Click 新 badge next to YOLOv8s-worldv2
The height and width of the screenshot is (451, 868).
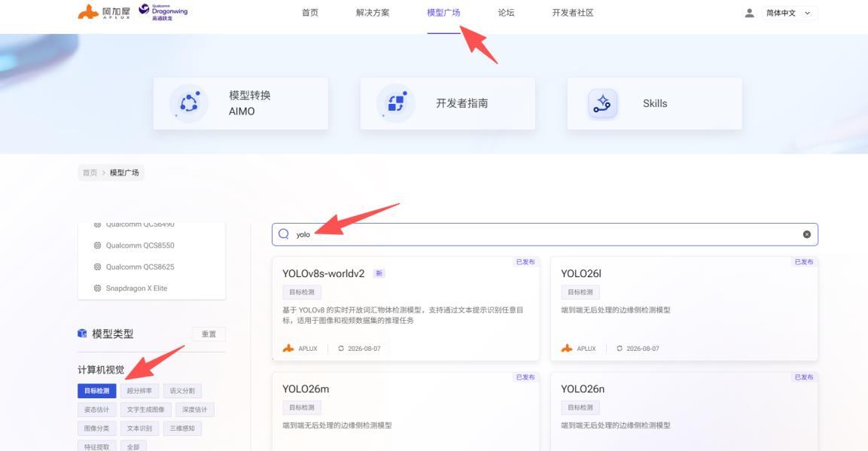pos(379,273)
